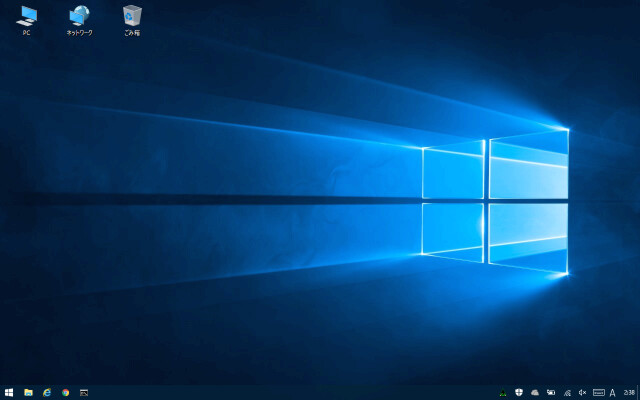This screenshot has width=640, height=400.
Task: Open the clock showing 2:38
Action: (x=629, y=393)
